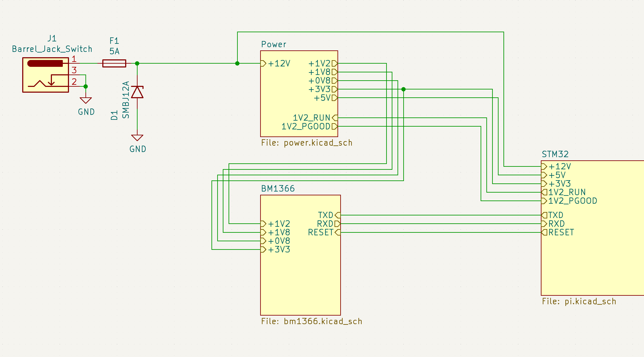The width and height of the screenshot is (644, 357).
Task: Select the 'F1' reference label
Action: [114, 41]
